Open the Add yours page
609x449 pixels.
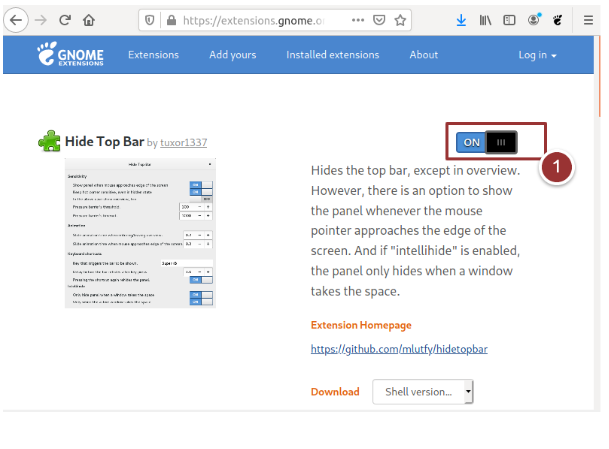[233, 55]
